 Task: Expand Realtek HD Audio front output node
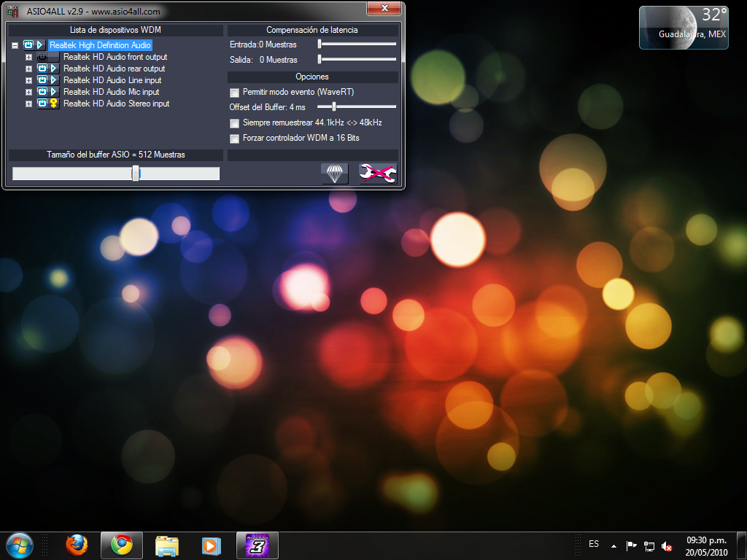pos(28,57)
